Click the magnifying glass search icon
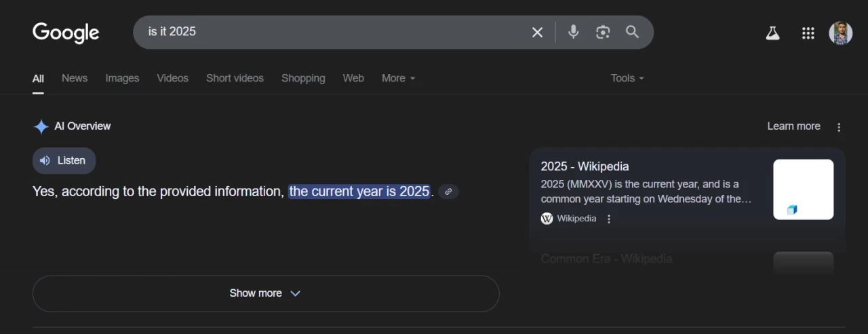 point(632,32)
